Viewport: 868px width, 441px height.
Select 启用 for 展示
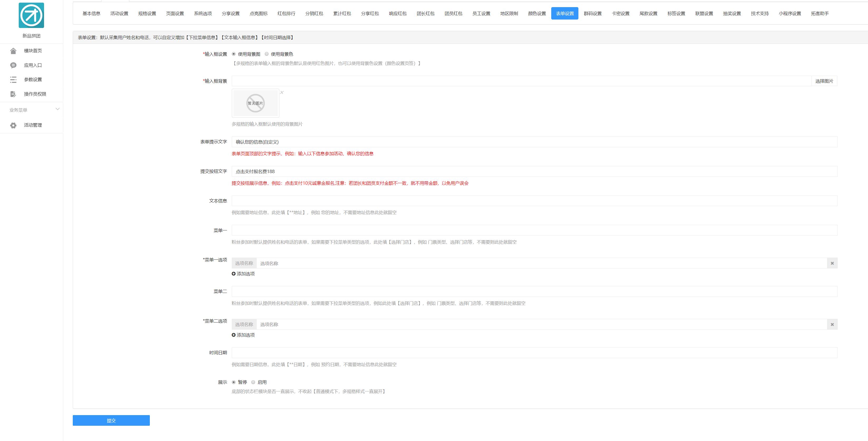tap(253, 382)
